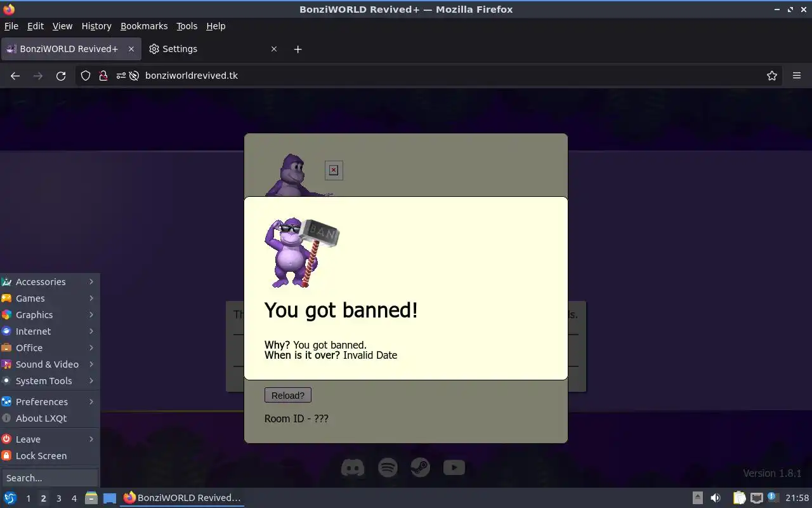Open the permissions icon in address bar
The width and height of the screenshot is (812, 508).
[x=121, y=76]
